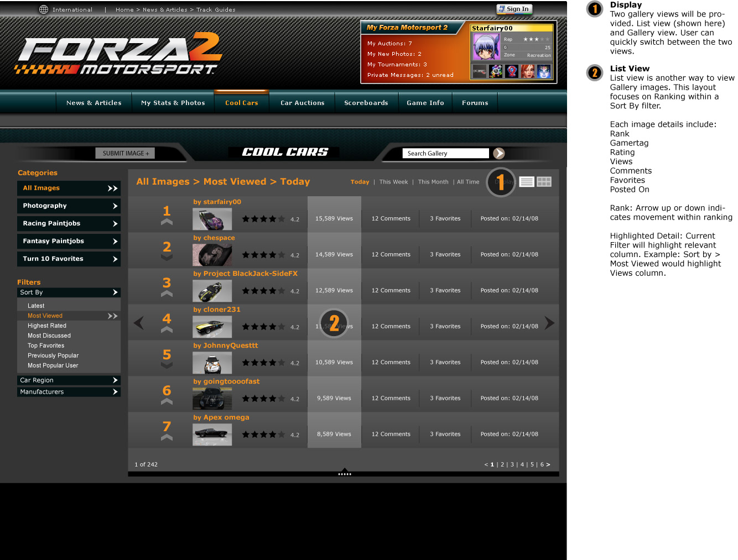Open Game Info nav tab
Screen dimensions: 738x560
coord(425,103)
